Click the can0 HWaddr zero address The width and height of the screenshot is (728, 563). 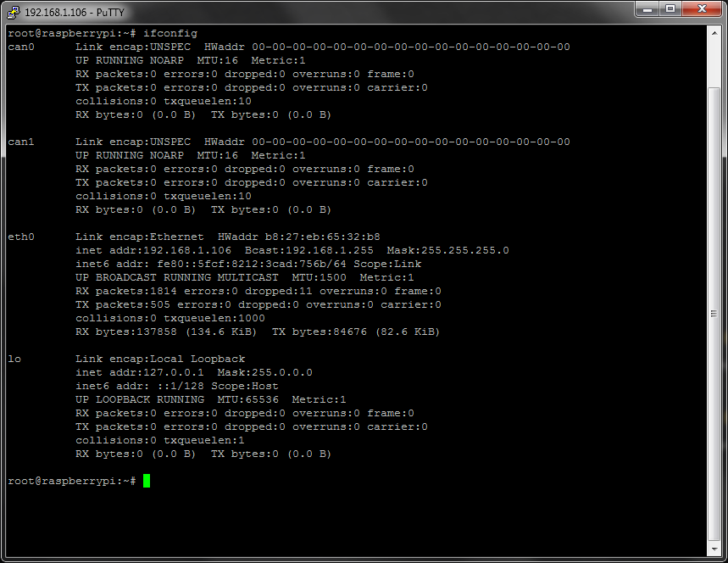[411, 47]
